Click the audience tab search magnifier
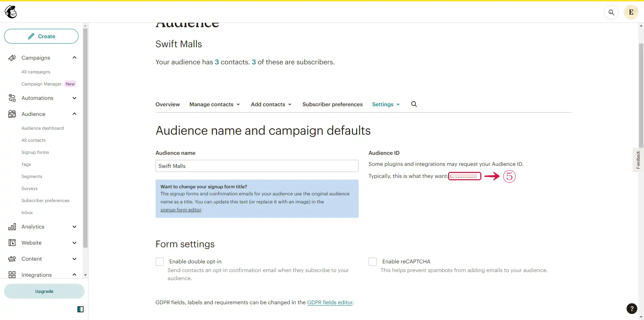This screenshot has height=320, width=644. click(x=414, y=104)
